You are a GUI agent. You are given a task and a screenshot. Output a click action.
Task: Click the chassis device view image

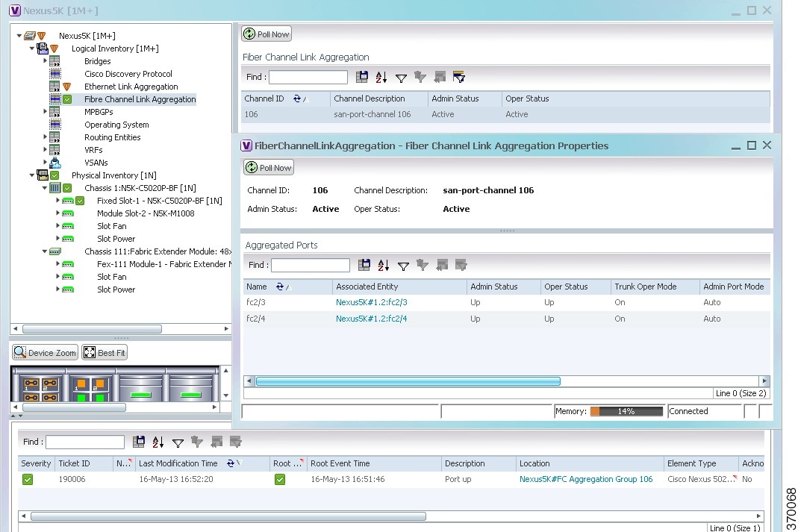115,384
